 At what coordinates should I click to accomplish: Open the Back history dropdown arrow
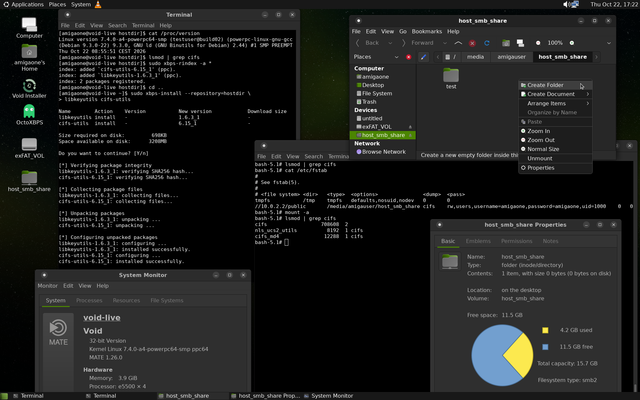pos(390,43)
